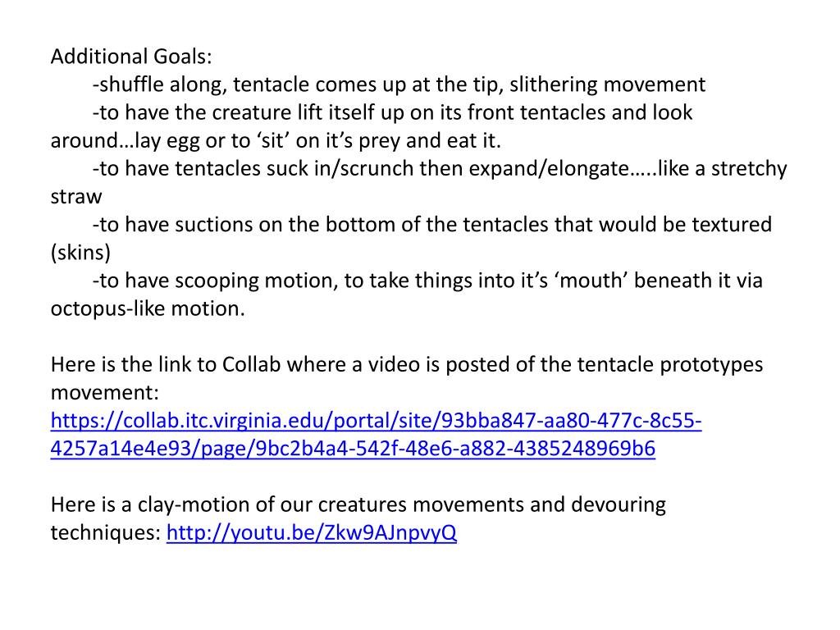Click the 'suctions on the bottom' goal line
The width and height of the screenshot is (840, 630).
point(432,225)
